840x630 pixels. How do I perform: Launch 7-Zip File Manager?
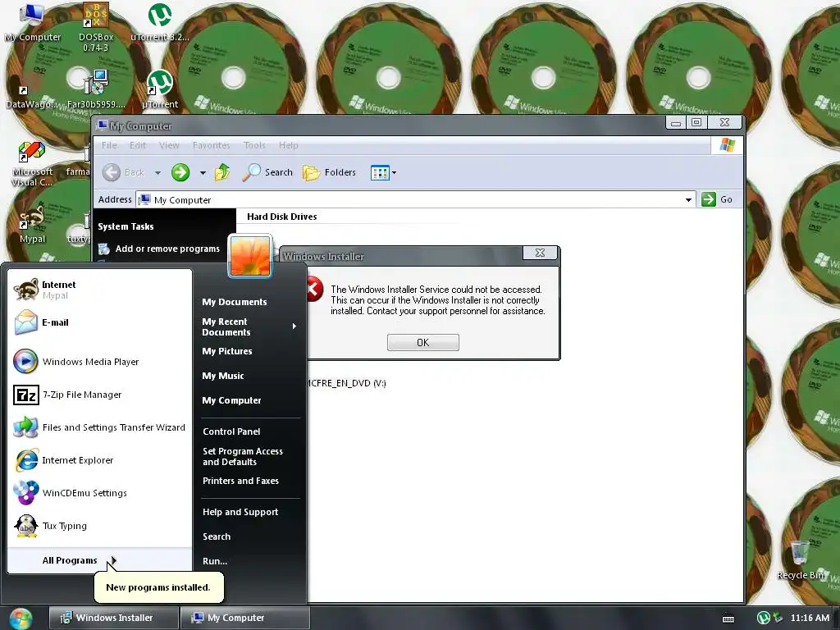(99, 395)
